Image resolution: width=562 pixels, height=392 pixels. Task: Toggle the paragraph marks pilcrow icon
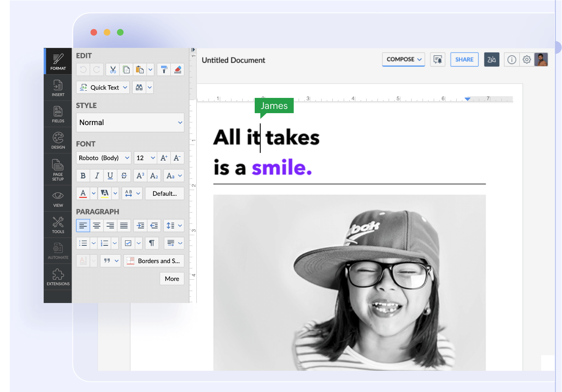point(152,243)
